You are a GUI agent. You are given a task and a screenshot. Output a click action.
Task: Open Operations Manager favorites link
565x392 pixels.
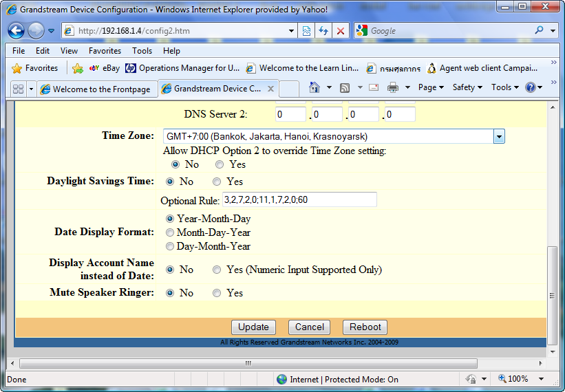[x=182, y=68]
